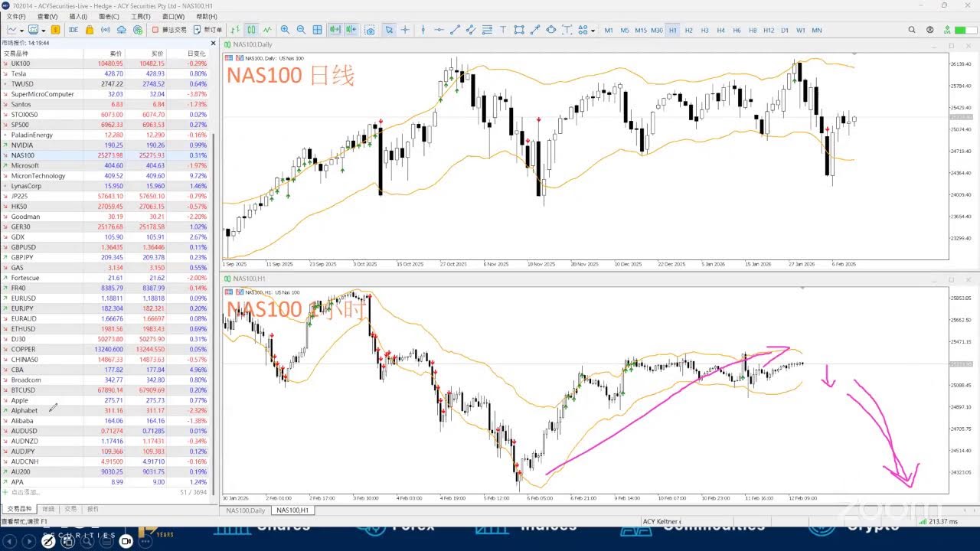980x551 pixels.
Task: Open the Market shopping bag icon
Action: 90,30
